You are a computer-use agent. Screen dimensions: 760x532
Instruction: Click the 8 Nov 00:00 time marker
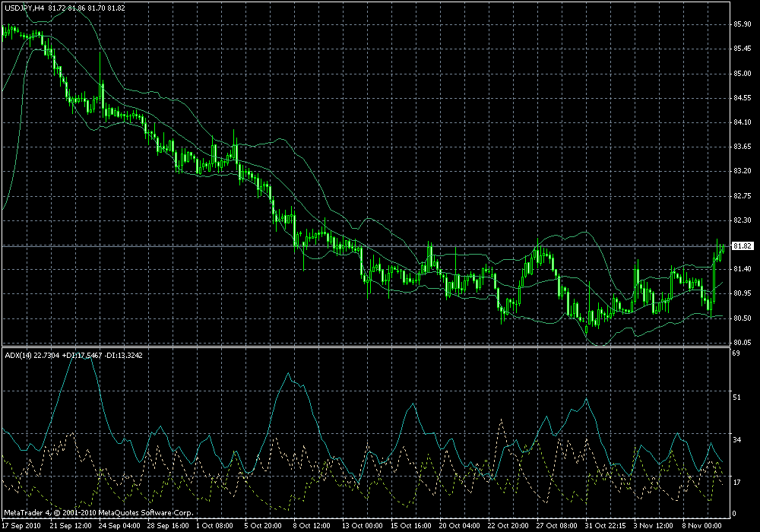[x=701, y=526]
